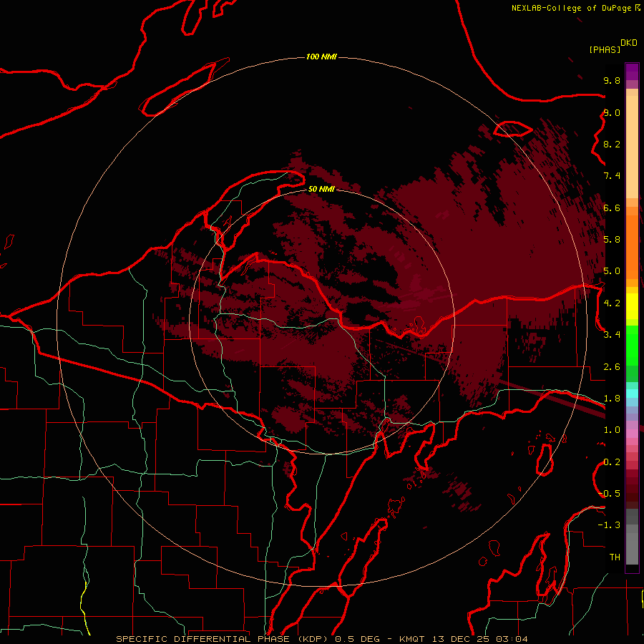644x644 pixels.
Task: Click the bright green segment of the color bar
Action: tap(632, 346)
